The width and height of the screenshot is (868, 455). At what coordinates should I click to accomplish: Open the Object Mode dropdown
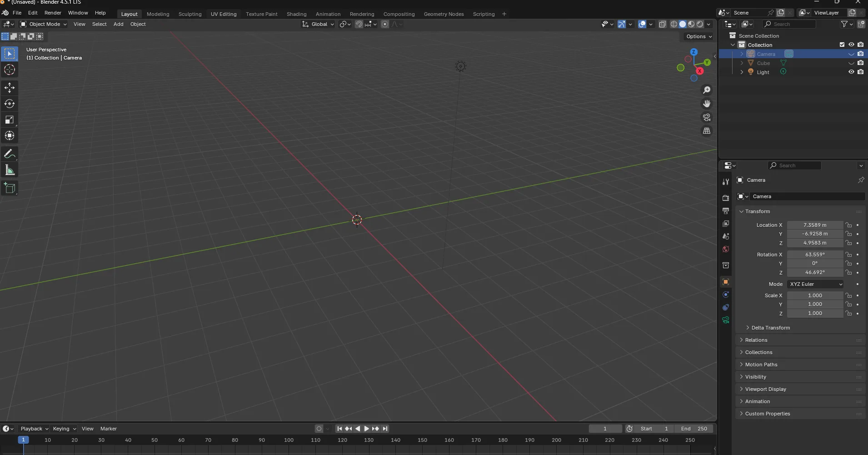pyautogui.click(x=43, y=24)
